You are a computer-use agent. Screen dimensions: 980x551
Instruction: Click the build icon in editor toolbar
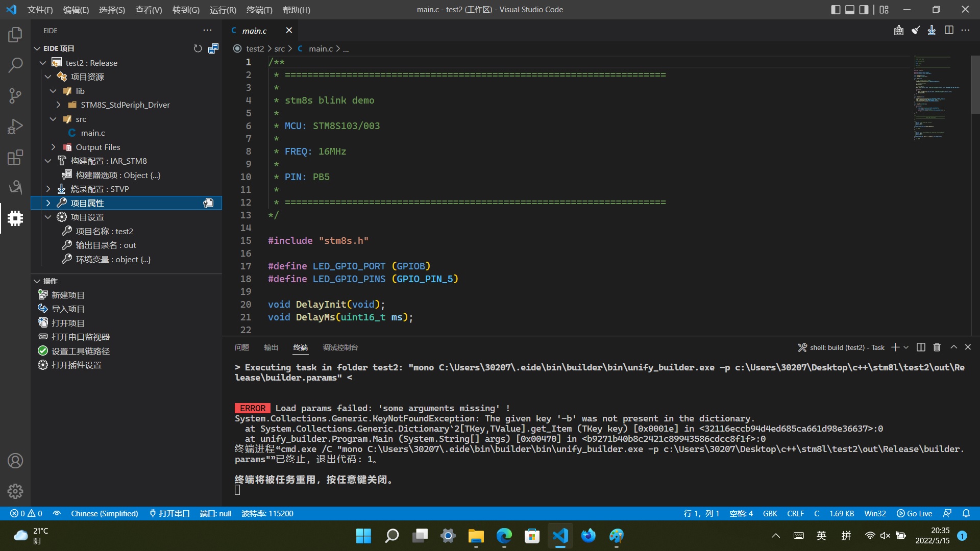(x=899, y=31)
